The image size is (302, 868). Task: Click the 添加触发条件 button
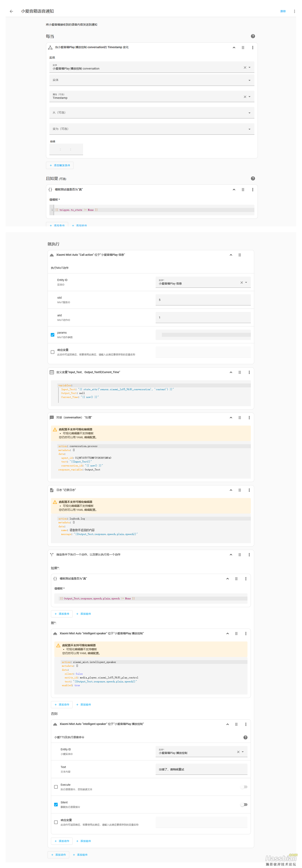(60, 165)
